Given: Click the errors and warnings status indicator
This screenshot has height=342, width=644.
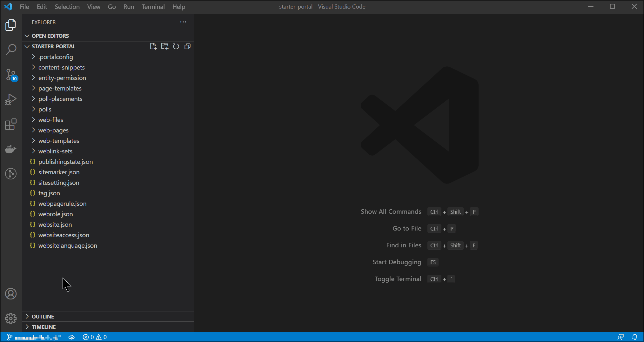Looking at the screenshot, I should coord(95,337).
